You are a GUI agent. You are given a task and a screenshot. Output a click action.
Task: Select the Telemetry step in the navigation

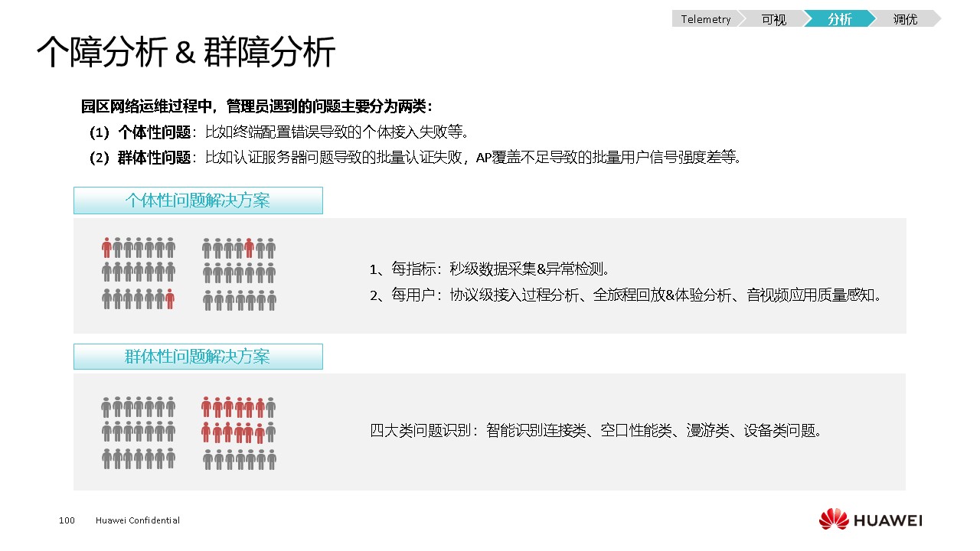[x=705, y=19]
